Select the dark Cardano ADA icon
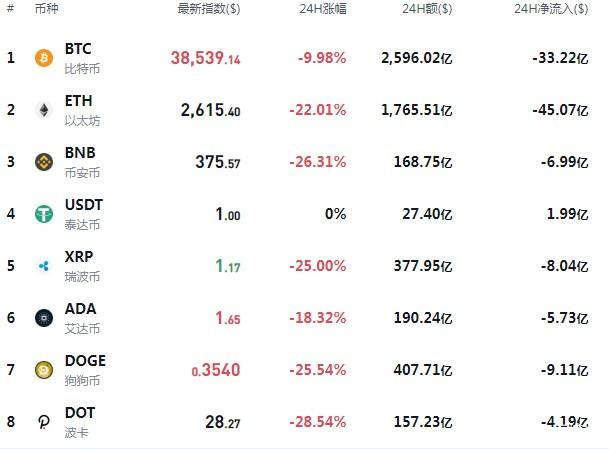Viewport: 609px width, 449px height. point(44,318)
